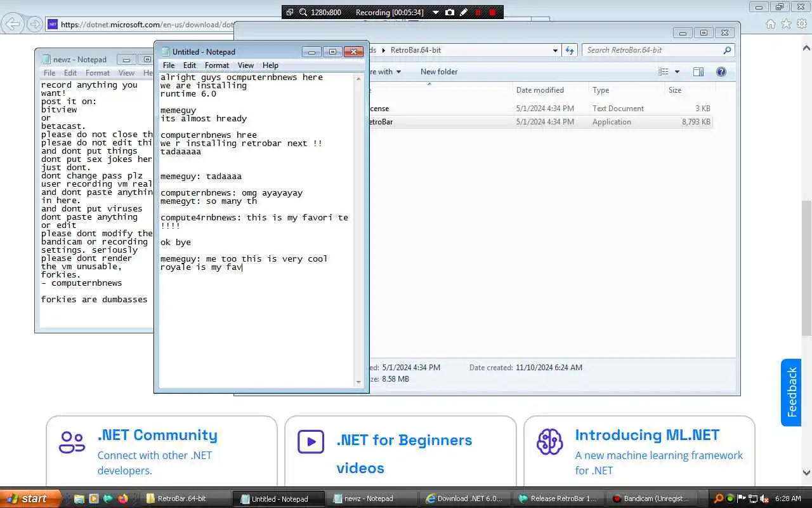Open the quick-launch folder explorer icon

click(x=80, y=498)
